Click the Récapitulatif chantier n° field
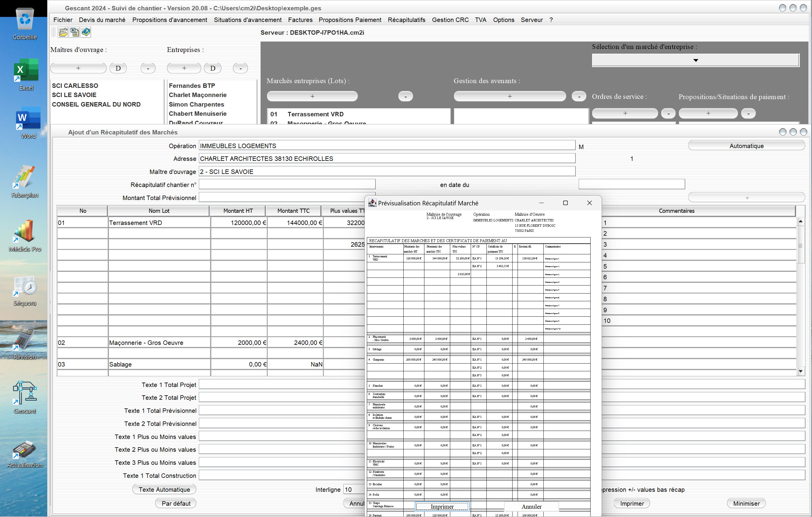This screenshot has width=812, height=517. click(x=287, y=185)
